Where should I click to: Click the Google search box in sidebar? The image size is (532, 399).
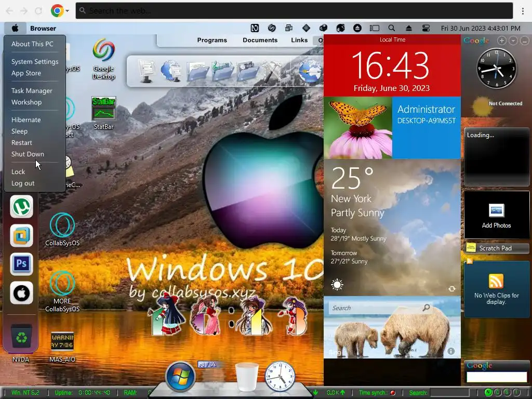[496, 377]
